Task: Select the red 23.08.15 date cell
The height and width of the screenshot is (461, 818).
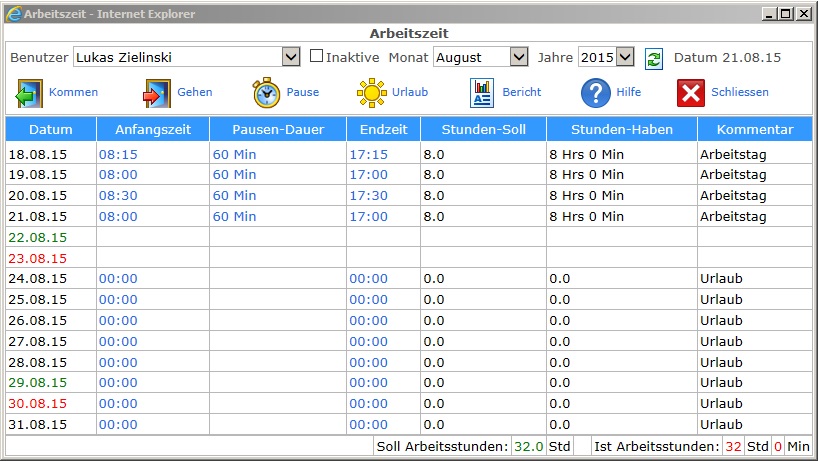Action: point(37,258)
